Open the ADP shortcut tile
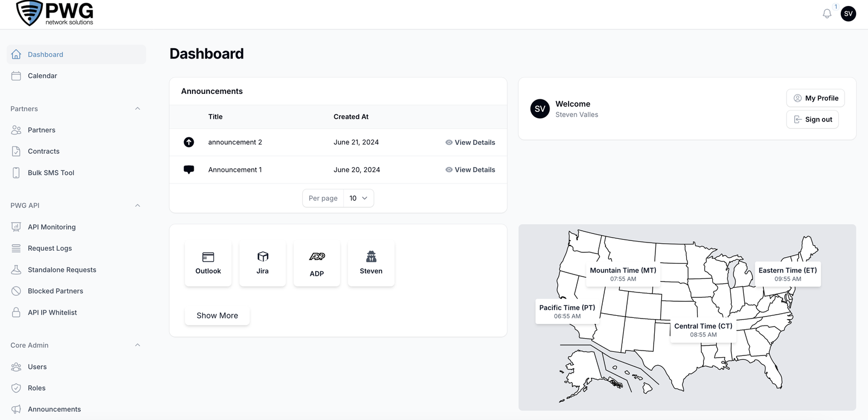 click(317, 263)
